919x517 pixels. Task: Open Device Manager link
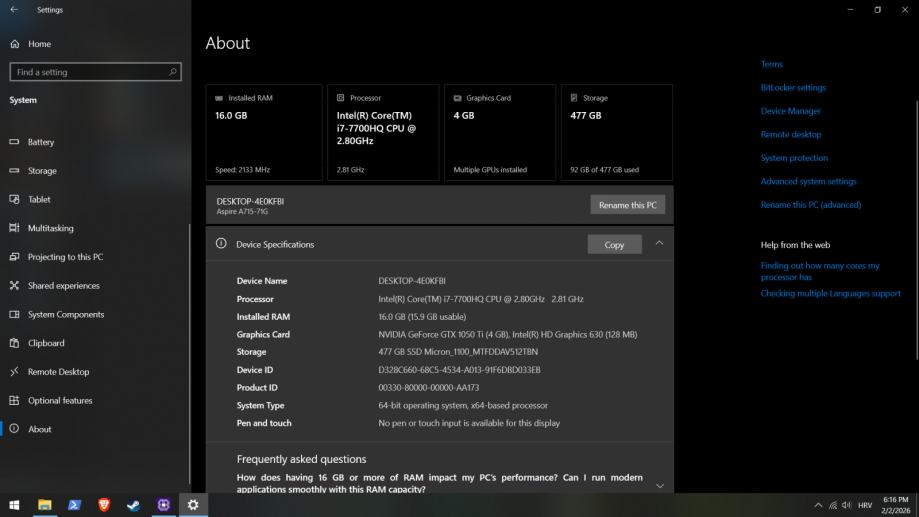pyautogui.click(x=791, y=111)
